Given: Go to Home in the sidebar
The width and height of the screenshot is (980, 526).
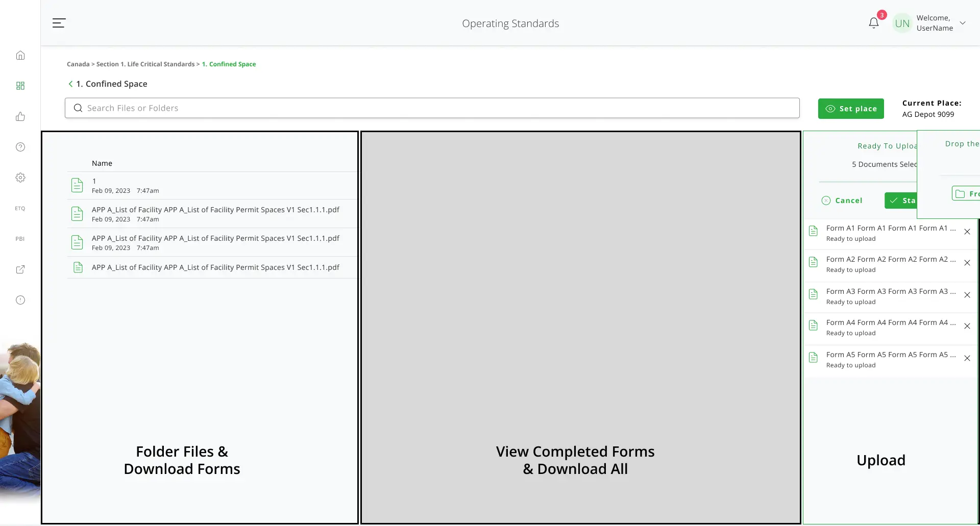Looking at the screenshot, I should coord(20,55).
